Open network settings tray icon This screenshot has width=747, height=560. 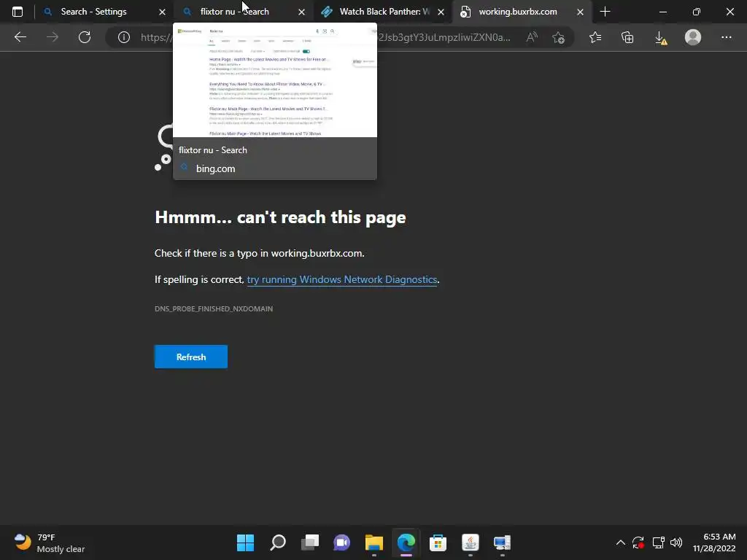[659, 542]
